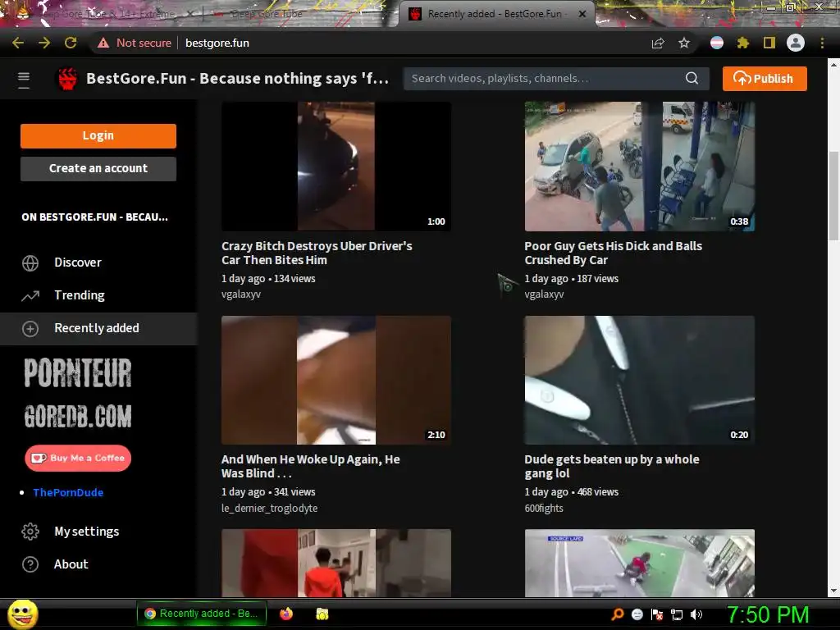Click the Buy Me a Coffee button

78,458
